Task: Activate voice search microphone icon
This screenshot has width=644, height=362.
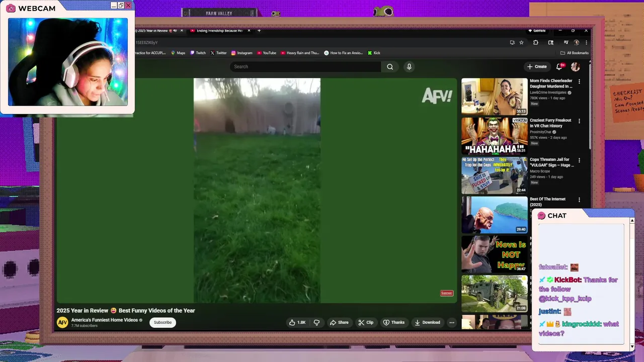Action: coord(409,66)
